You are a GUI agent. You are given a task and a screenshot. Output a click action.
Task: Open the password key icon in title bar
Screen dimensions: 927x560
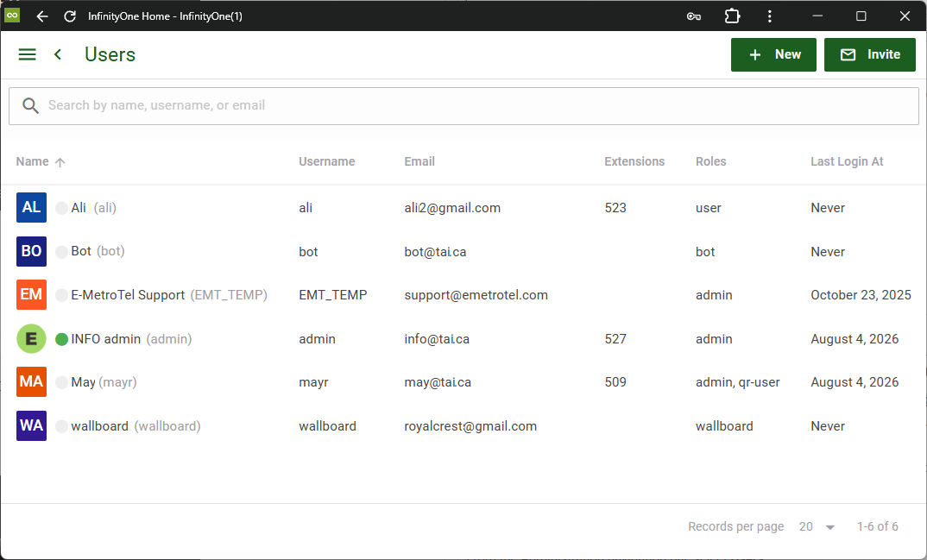click(693, 16)
